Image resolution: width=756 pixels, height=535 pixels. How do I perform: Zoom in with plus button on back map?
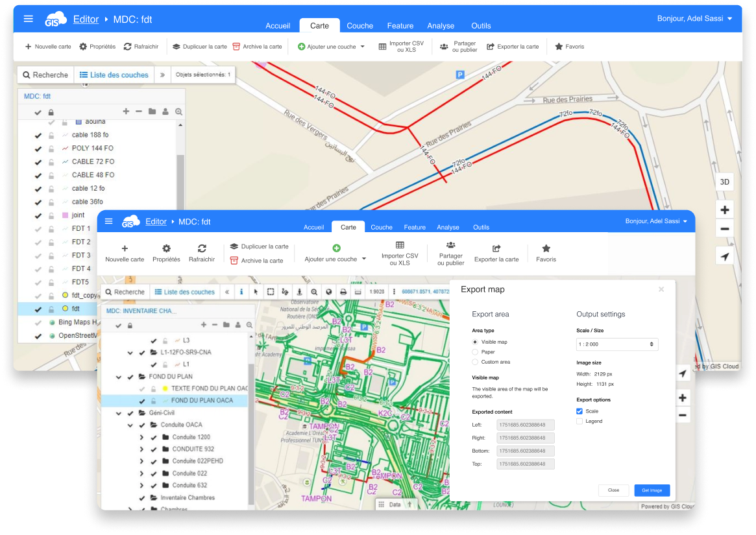pos(725,209)
